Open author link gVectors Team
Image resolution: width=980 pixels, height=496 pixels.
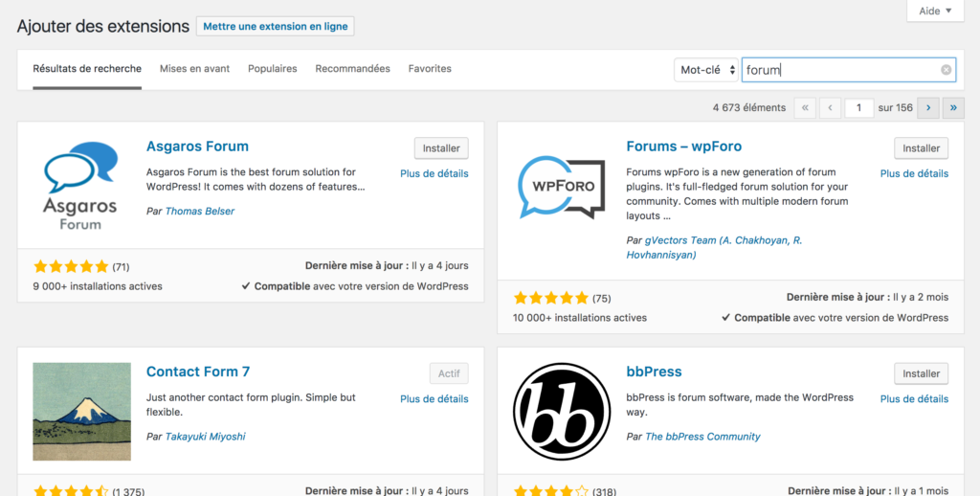click(x=714, y=248)
